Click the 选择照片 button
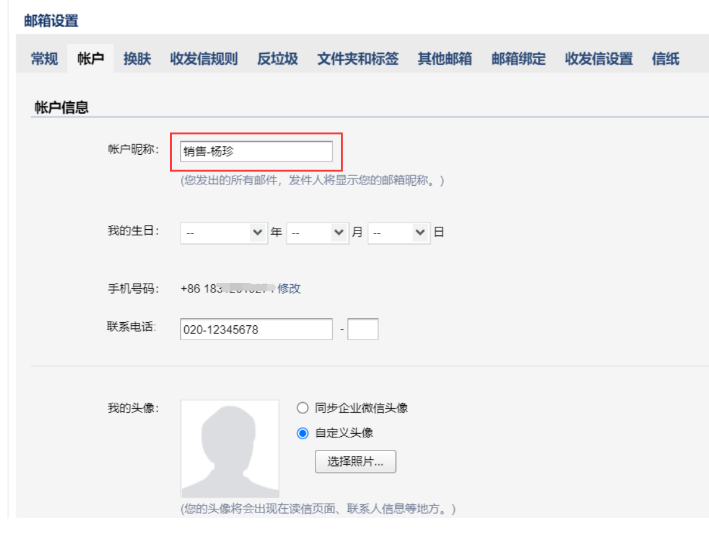This screenshot has width=709, height=538. pyautogui.click(x=355, y=462)
